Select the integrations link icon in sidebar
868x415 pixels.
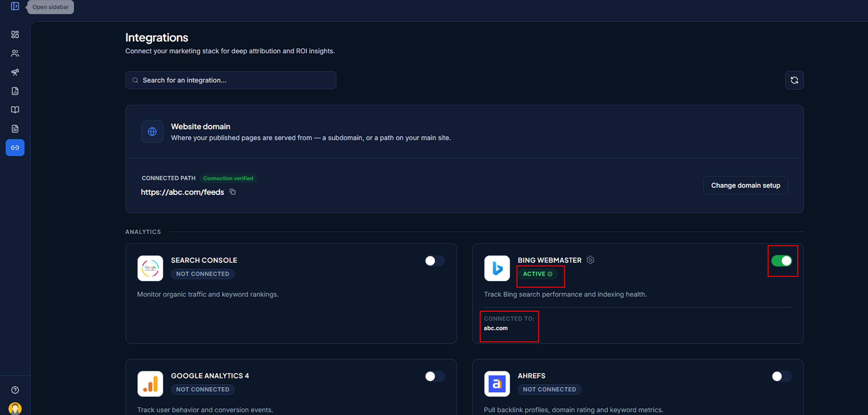point(15,148)
